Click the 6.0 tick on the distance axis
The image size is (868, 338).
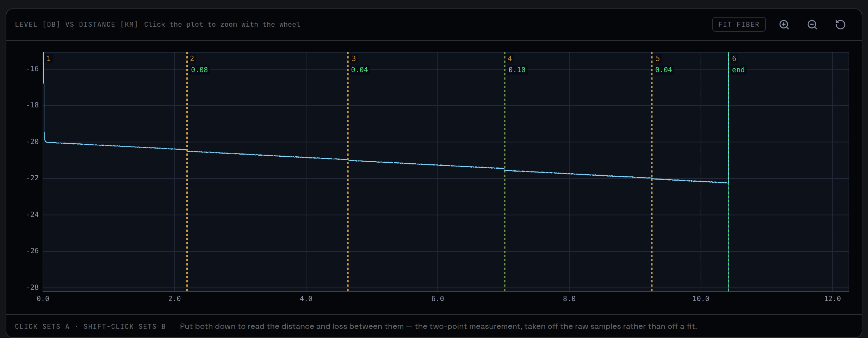(x=438, y=299)
